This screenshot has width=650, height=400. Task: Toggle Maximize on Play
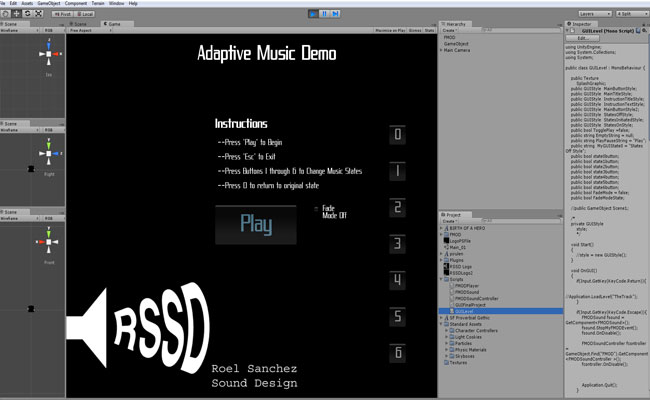390,30
